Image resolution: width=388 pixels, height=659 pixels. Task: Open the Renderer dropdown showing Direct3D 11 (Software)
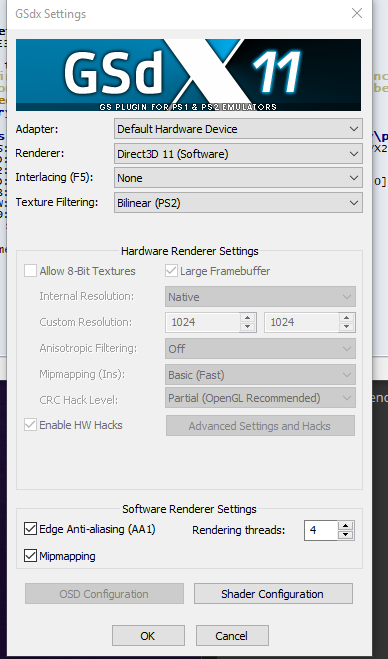point(238,154)
